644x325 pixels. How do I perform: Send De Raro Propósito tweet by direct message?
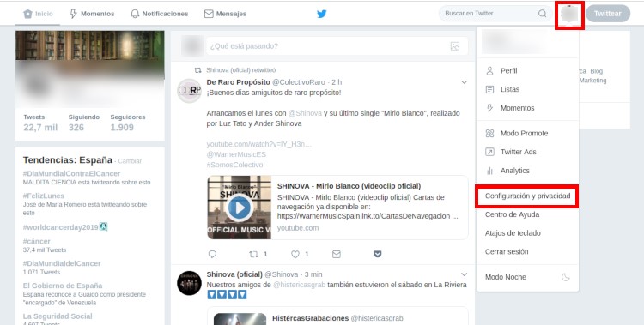pyautogui.click(x=337, y=254)
